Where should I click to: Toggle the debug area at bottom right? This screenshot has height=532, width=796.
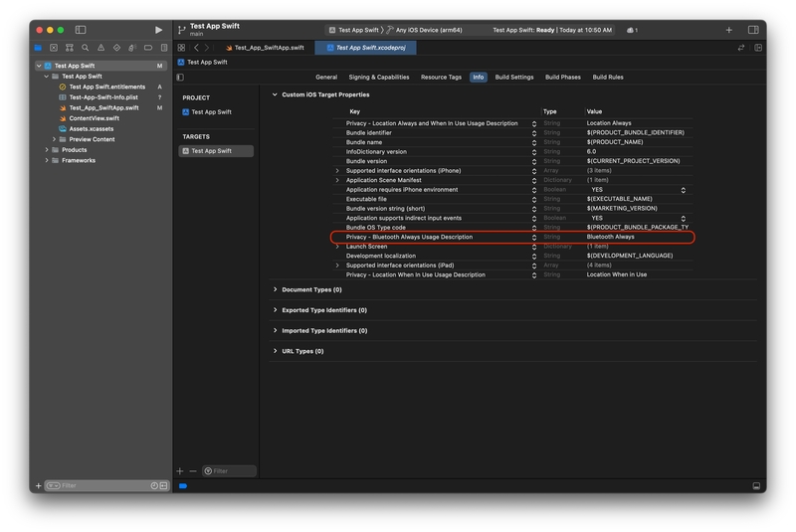pyautogui.click(x=756, y=486)
